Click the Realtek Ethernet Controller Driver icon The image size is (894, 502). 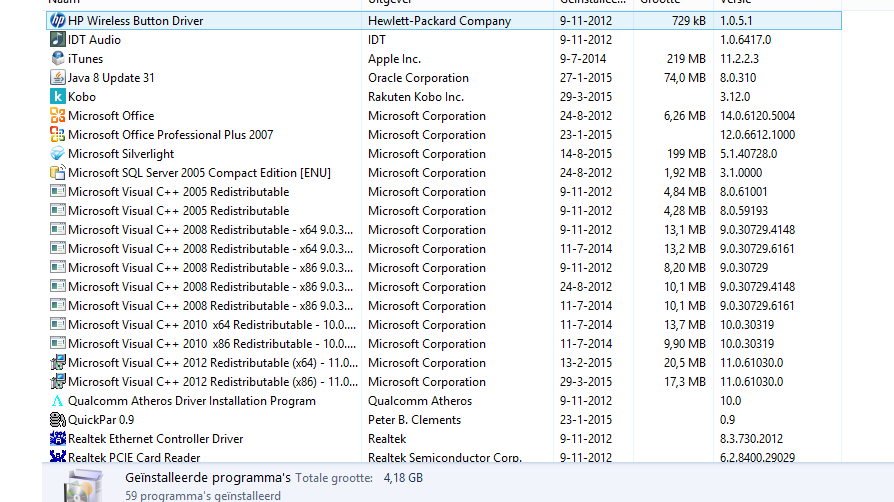(58, 439)
